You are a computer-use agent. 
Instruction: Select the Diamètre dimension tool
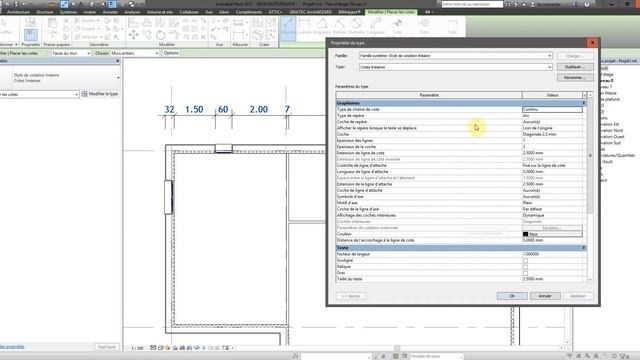point(357,25)
